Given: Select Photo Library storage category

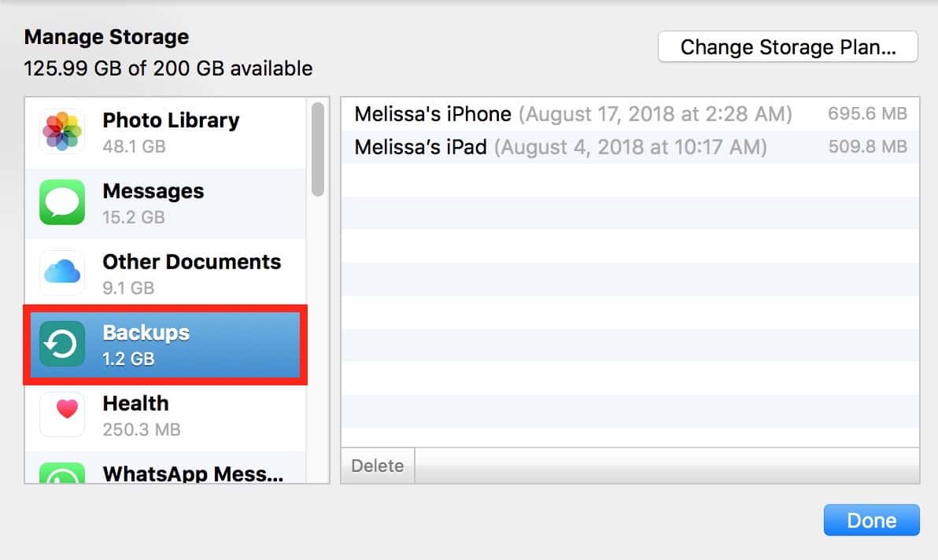Looking at the screenshot, I should [x=171, y=131].
